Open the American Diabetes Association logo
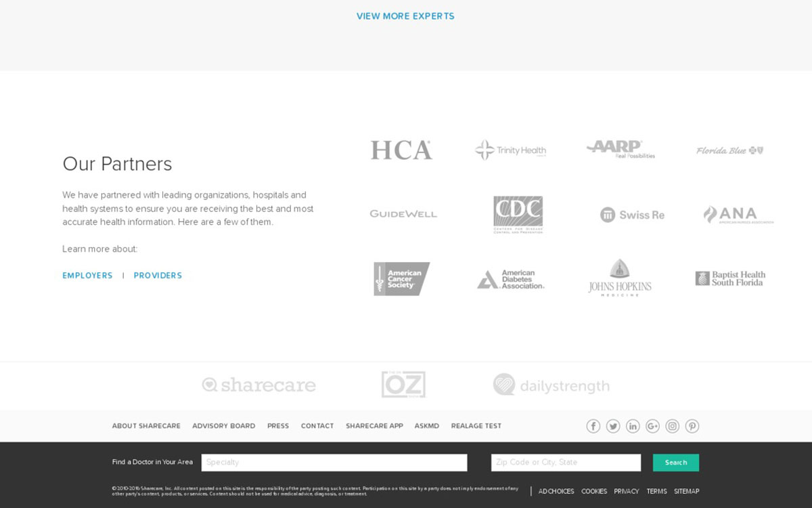 point(511,279)
